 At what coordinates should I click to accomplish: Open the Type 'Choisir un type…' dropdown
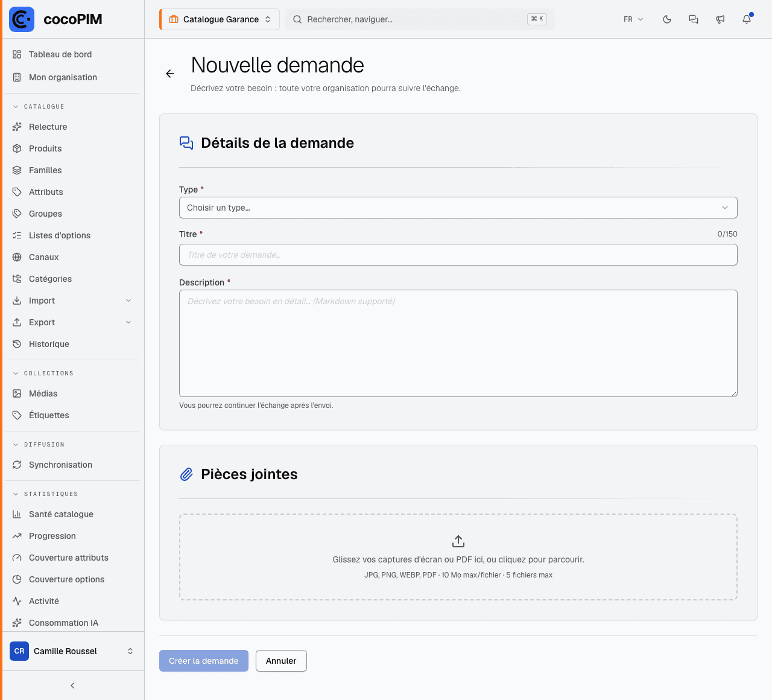click(458, 208)
